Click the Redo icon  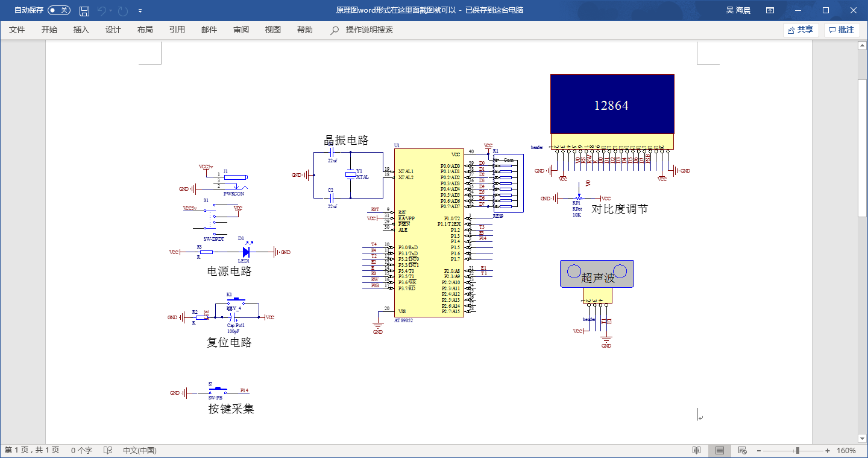(123, 10)
